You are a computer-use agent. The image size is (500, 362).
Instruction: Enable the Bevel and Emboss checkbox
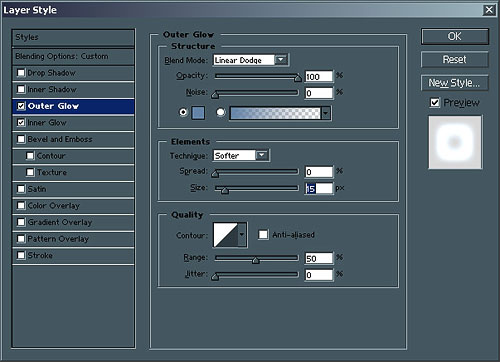[21, 139]
